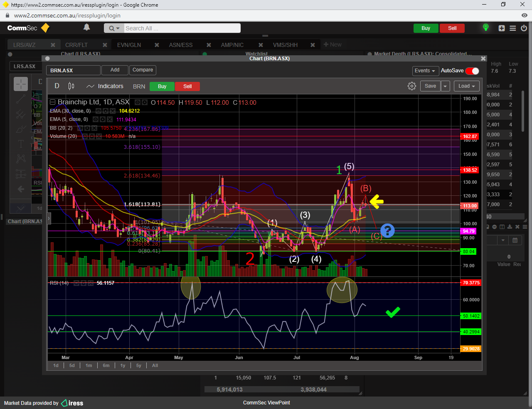Expand the Save options arrow
The image size is (532, 409).
pos(446,86)
